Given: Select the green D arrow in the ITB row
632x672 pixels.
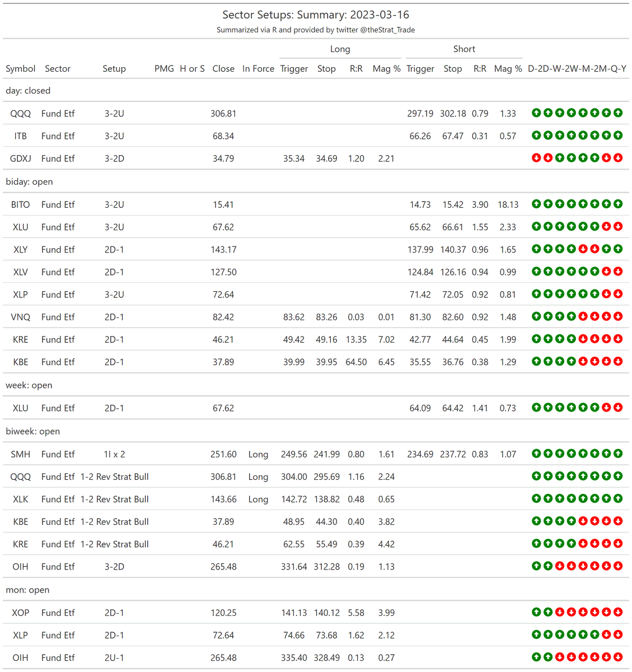Looking at the screenshot, I should point(536,136).
